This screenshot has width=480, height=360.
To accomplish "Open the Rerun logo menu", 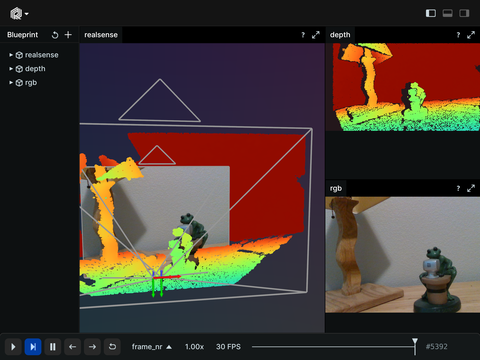I will 19,14.
